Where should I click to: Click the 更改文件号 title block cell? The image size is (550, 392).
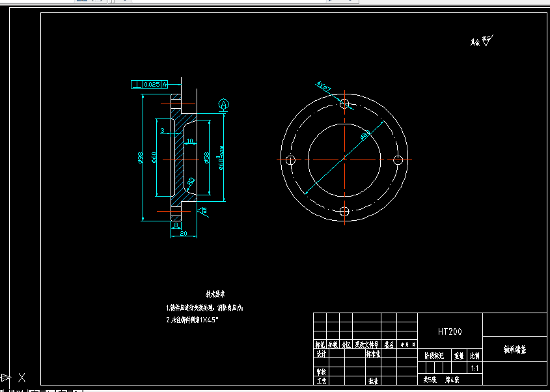pos(366,344)
